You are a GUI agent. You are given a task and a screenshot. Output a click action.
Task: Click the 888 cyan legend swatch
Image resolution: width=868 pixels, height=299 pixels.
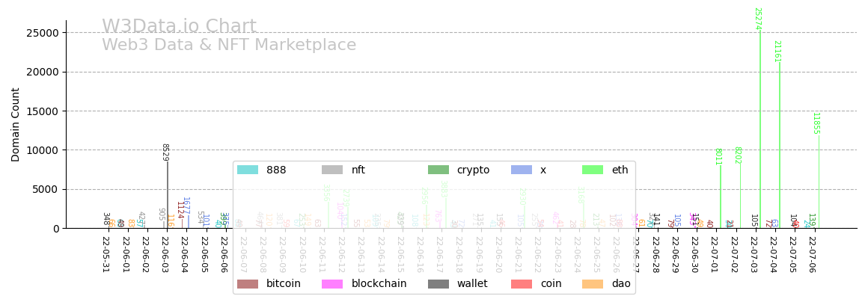(248, 170)
